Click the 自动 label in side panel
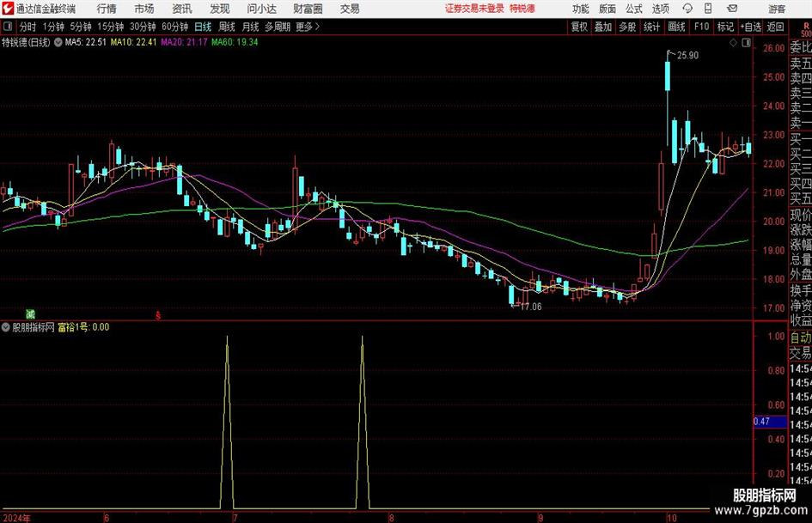The width and height of the screenshot is (812, 523). click(801, 338)
